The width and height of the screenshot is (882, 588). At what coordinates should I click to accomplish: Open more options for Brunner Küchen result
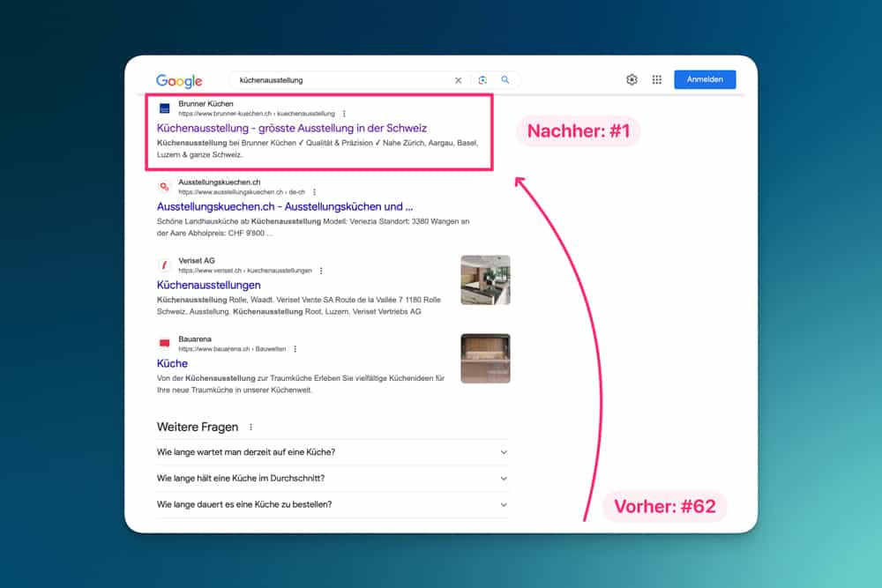[x=344, y=114]
